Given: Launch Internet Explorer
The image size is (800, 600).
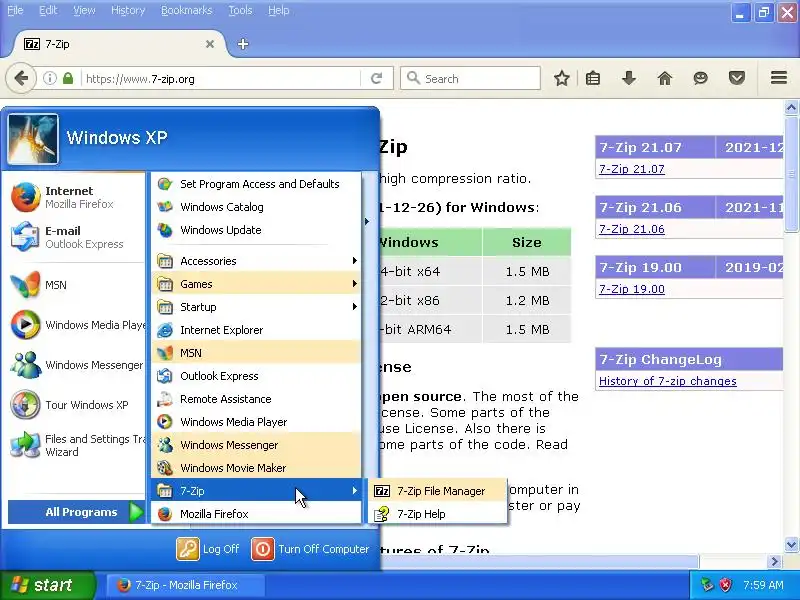Looking at the screenshot, I should tap(256, 330).
